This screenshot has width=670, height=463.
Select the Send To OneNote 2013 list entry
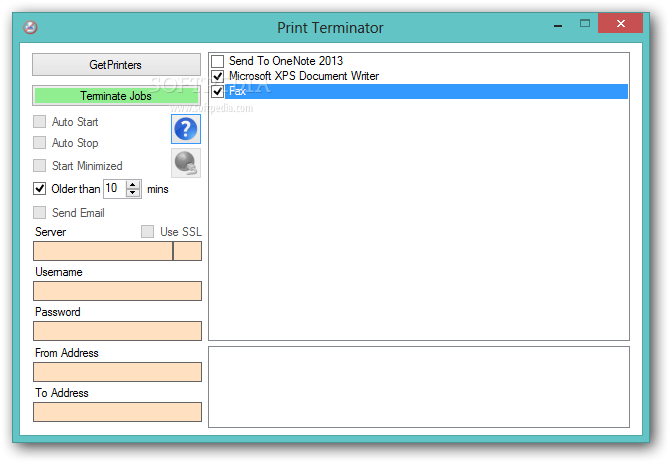click(286, 61)
